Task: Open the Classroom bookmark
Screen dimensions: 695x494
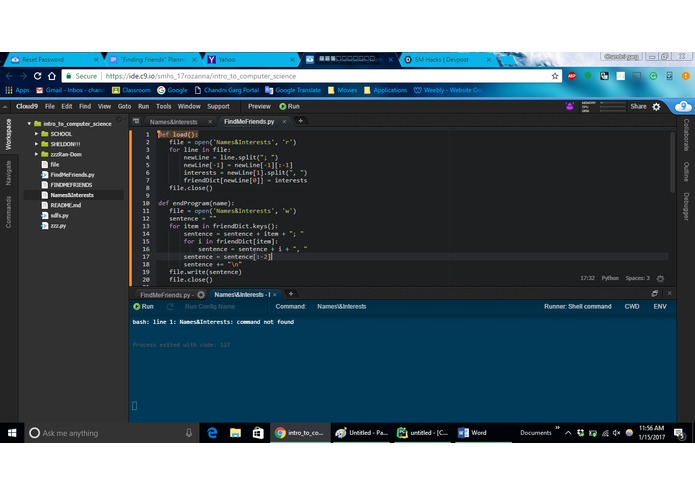Action: [x=131, y=90]
